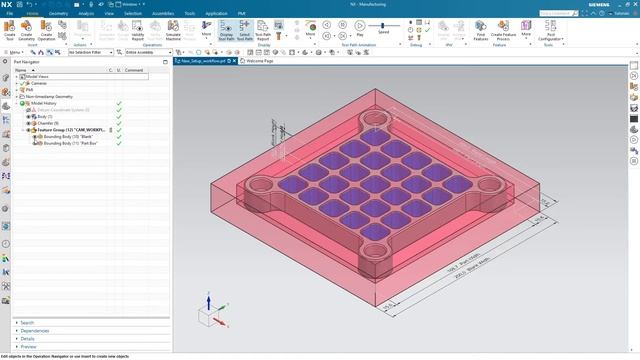The image size is (640, 360).
Task: Open the No Selection Filter dropdown
Action: click(x=91, y=52)
